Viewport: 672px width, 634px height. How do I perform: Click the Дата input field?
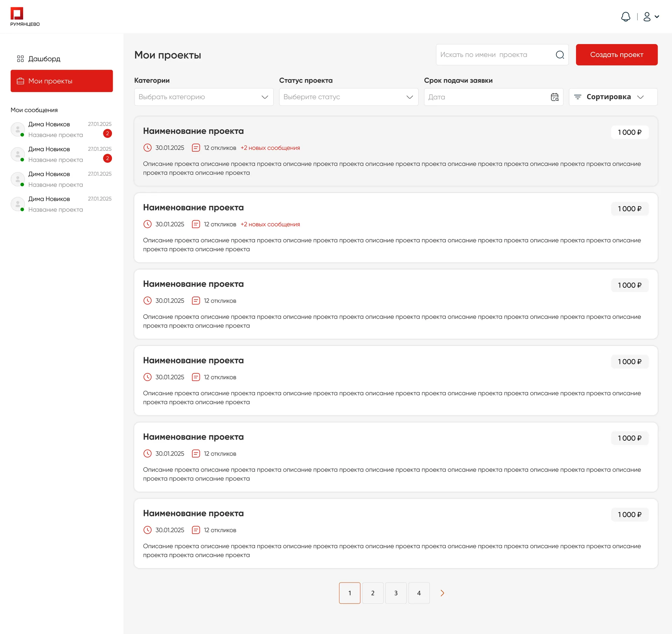pyautogui.click(x=493, y=97)
